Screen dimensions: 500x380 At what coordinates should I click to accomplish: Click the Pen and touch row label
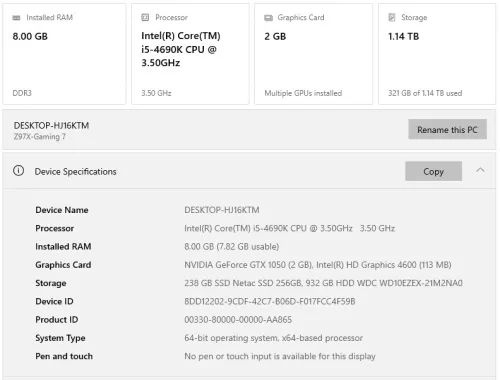tap(64, 356)
